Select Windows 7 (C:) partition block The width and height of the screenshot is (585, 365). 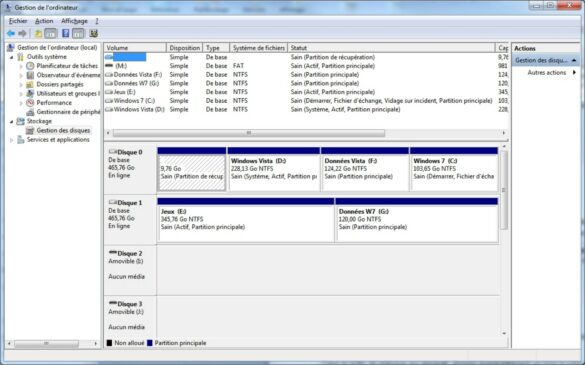tap(454, 169)
